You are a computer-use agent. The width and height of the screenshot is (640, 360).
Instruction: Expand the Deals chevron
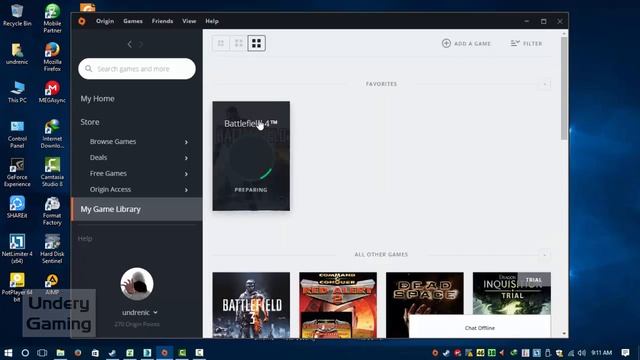tap(186, 158)
